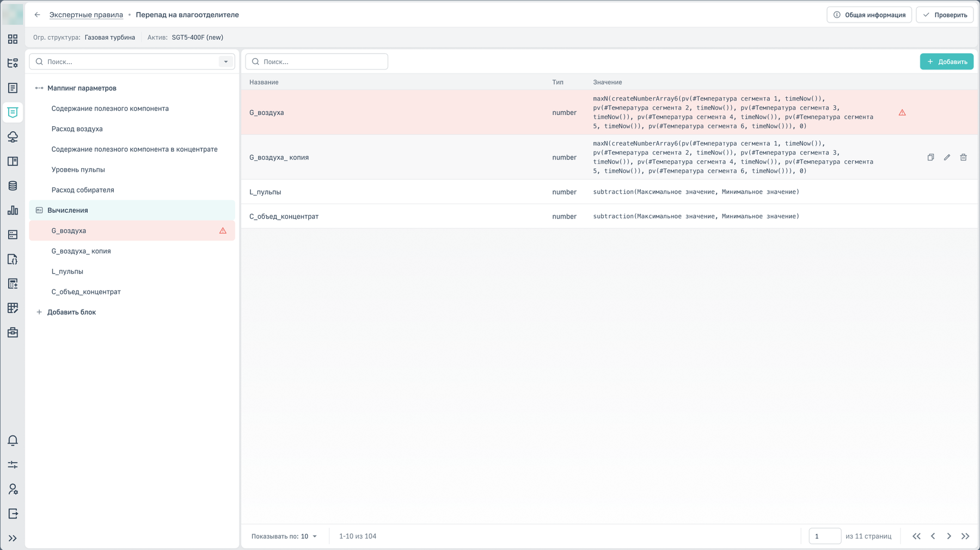980x550 pixels.
Task: Select Расход воздуха in the tree
Action: pyautogui.click(x=77, y=129)
